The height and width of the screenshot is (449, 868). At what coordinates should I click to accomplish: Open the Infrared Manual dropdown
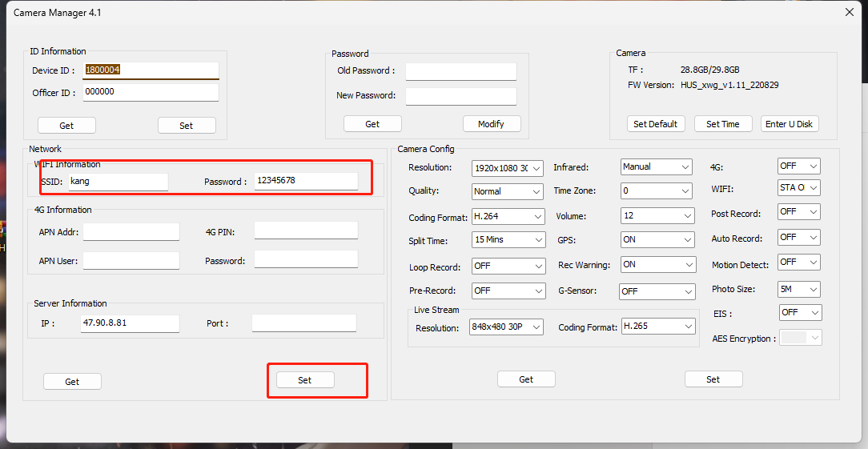[x=656, y=167]
